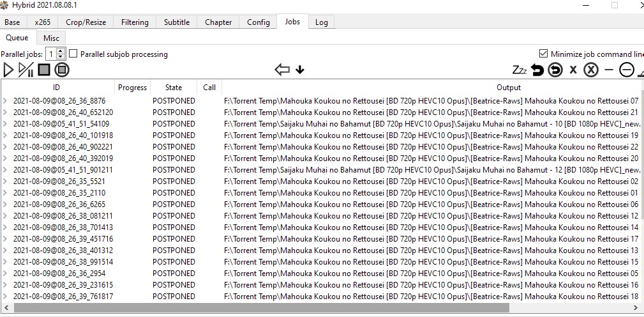The image size is (644, 317).
Task: Click the play/pause queue icon
Action: tap(26, 70)
